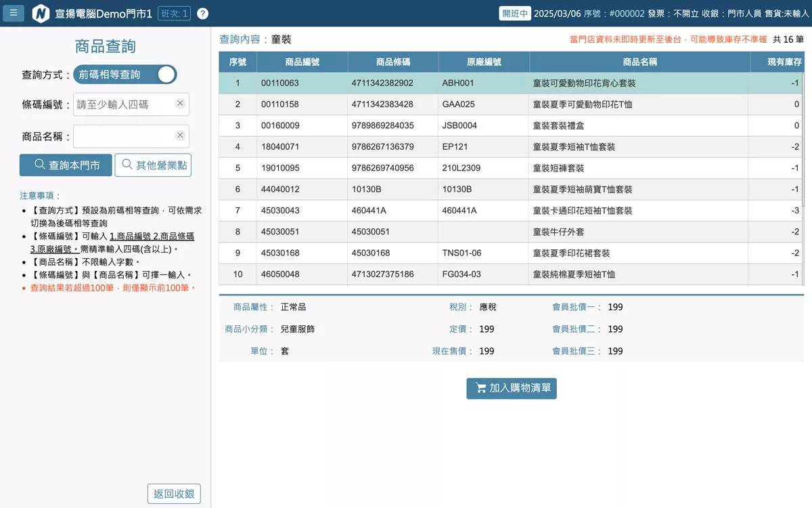The image size is (812, 508).
Task: Open the hamburger menu
Action: pos(14,13)
